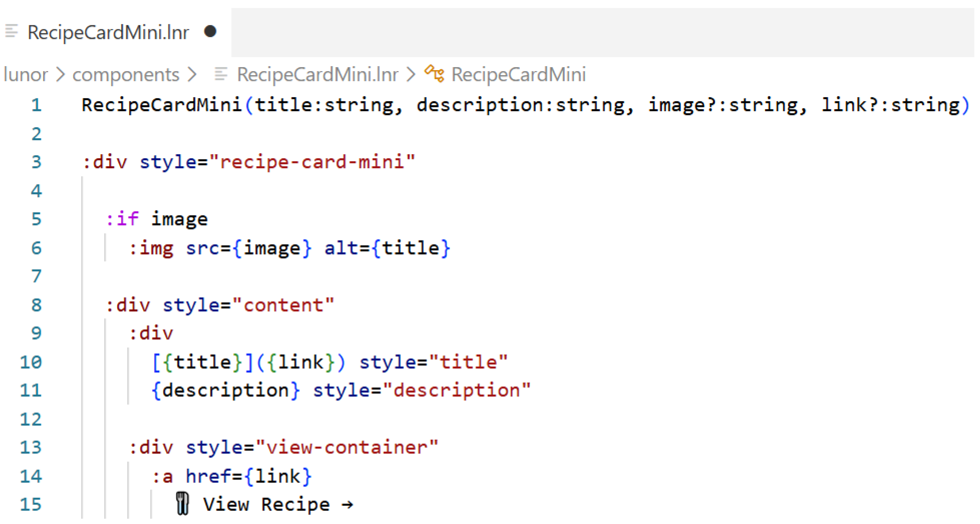The width and height of the screenshot is (980, 524).
Task: Click the RecipeCardMini function name on line 1
Action: (x=162, y=105)
